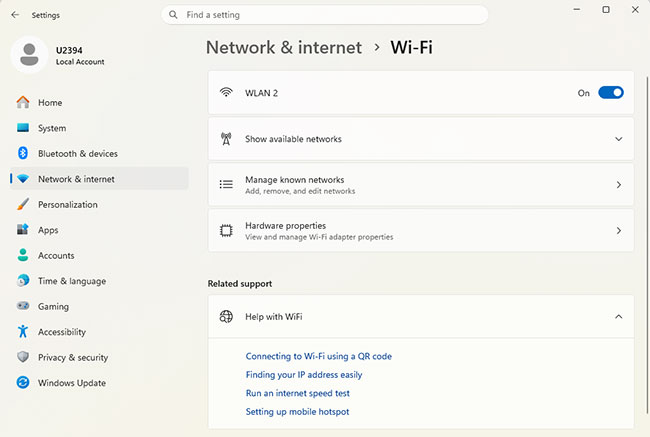
Task: Close the Settings window
Action: coord(635,10)
